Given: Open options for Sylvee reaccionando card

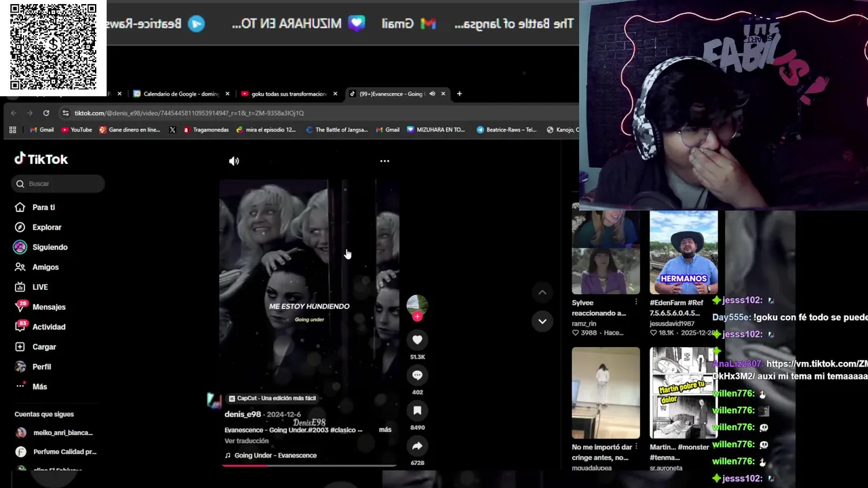Looking at the screenshot, I should point(635,302).
